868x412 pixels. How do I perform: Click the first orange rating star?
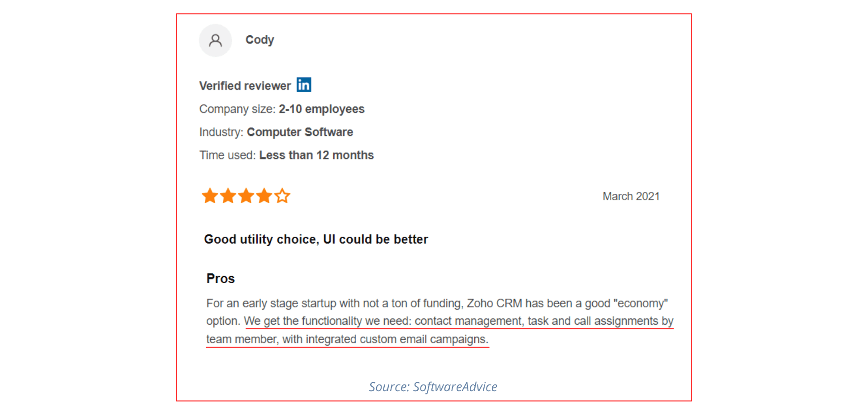click(x=210, y=196)
